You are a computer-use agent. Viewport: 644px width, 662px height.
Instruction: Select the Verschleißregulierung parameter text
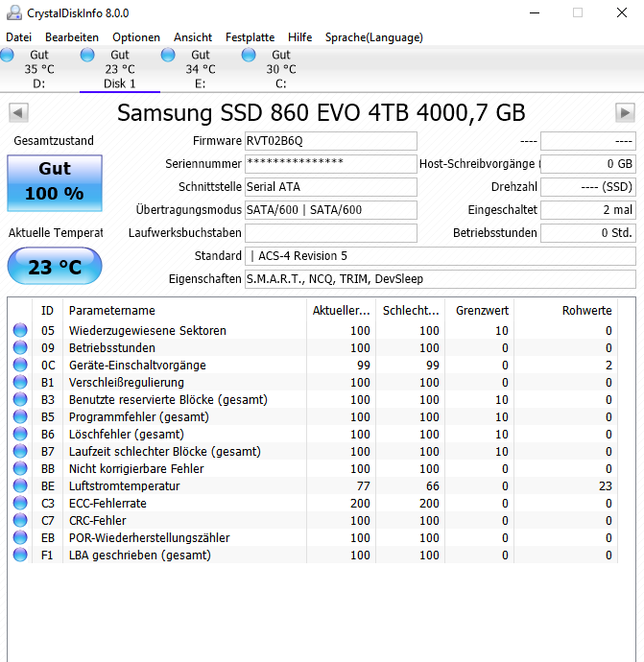pos(127,383)
